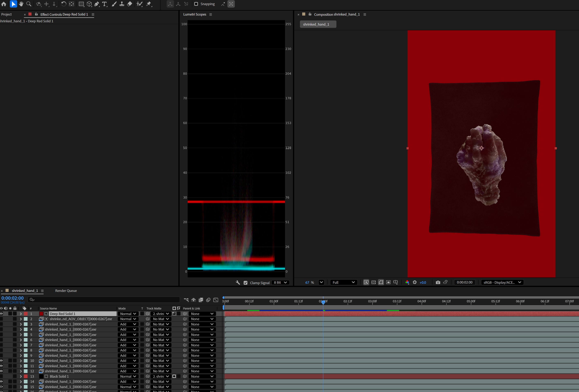579x392 pixels.
Task: Select the Pen tool
Action: (x=97, y=4)
